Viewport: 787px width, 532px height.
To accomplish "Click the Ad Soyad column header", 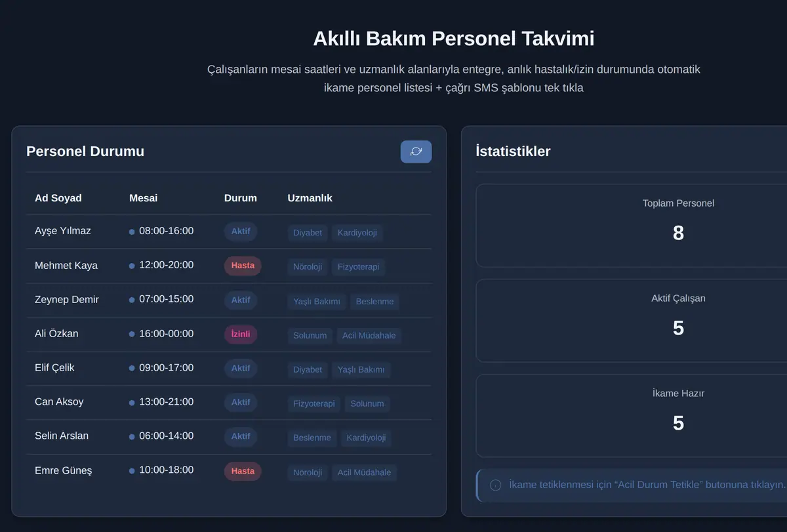I will pyautogui.click(x=58, y=198).
